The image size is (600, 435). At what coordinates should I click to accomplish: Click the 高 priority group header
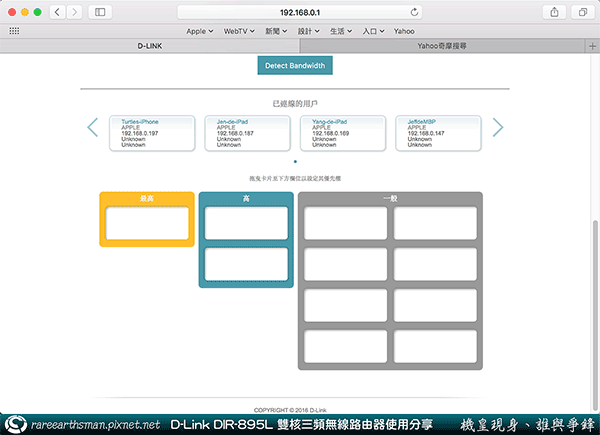pyautogui.click(x=246, y=198)
